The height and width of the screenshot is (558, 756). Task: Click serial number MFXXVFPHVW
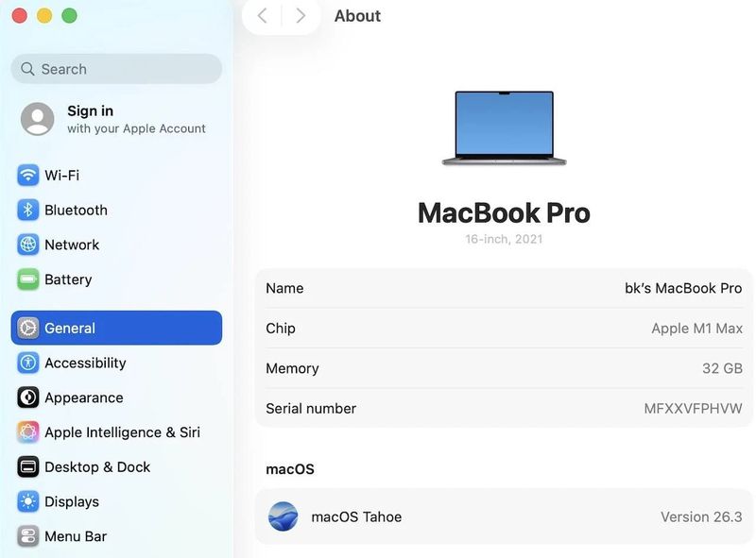693,409
